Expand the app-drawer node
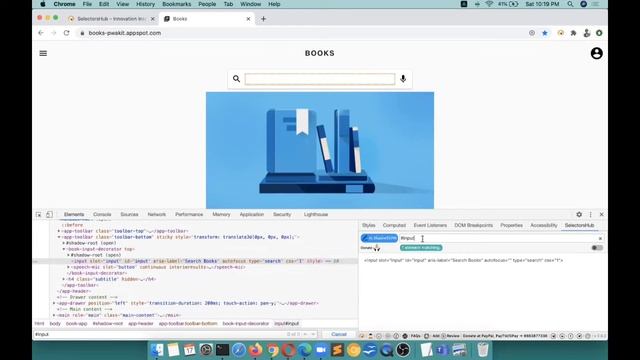 54,303
